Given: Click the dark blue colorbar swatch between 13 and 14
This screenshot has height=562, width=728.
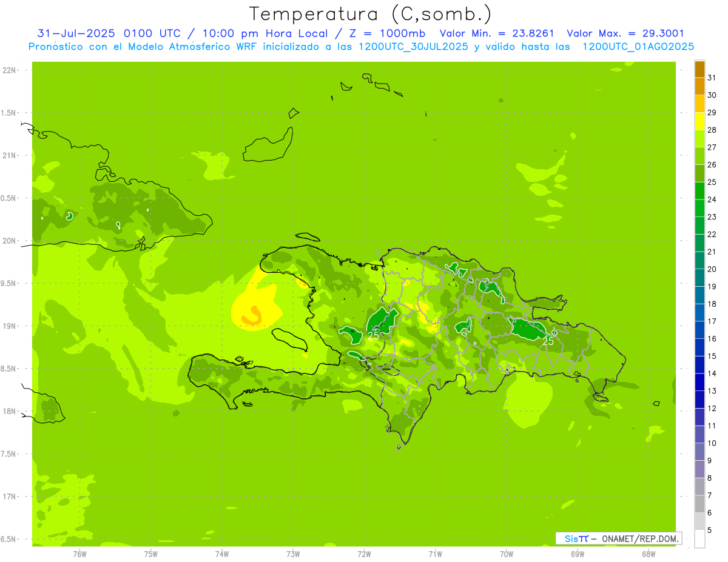Looking at the screenshot, I should [699, 382].
